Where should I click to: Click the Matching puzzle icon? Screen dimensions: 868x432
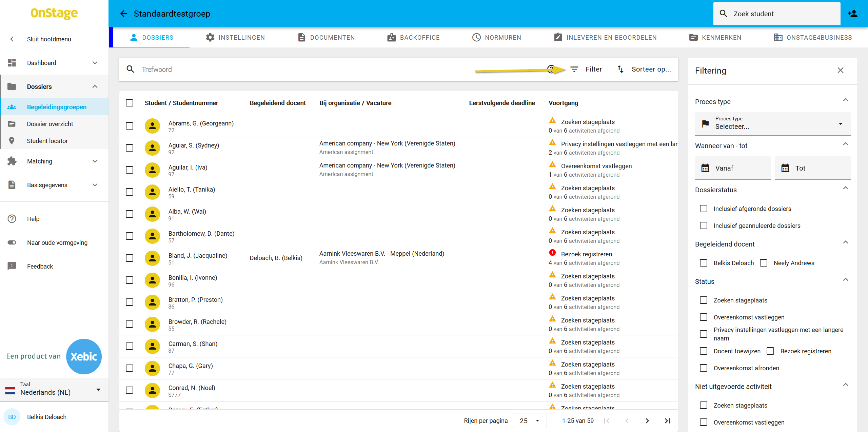click(x=12, y=161)
